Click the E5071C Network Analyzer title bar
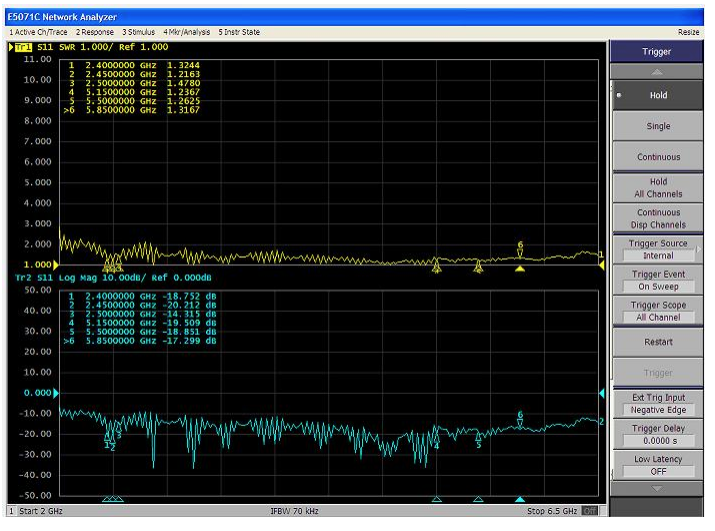715x531 pixels. [354, 17]
